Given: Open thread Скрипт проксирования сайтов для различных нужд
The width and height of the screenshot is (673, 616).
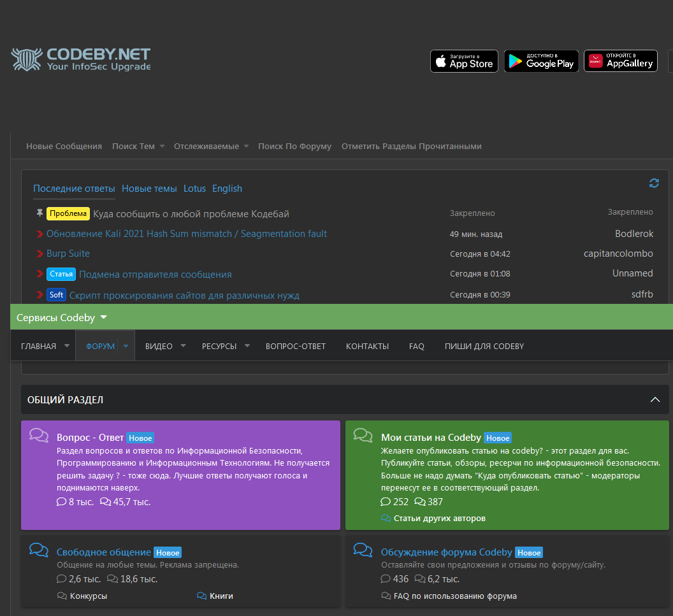Looking at the screenshot, I should (x=184, y=295).
